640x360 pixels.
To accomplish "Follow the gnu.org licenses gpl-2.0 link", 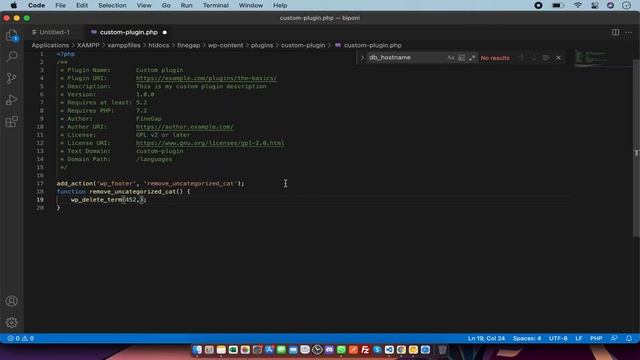I will coord(210,143).
